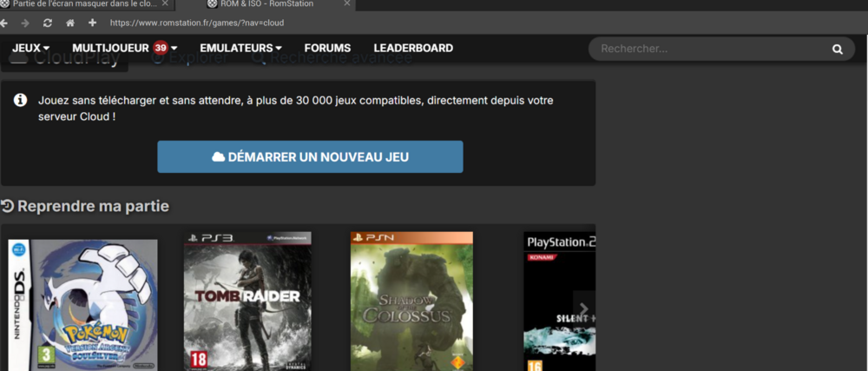Click the multiplayer notification badge 39
The height and width of the screenshot is (371, 868).
point(160,48)
